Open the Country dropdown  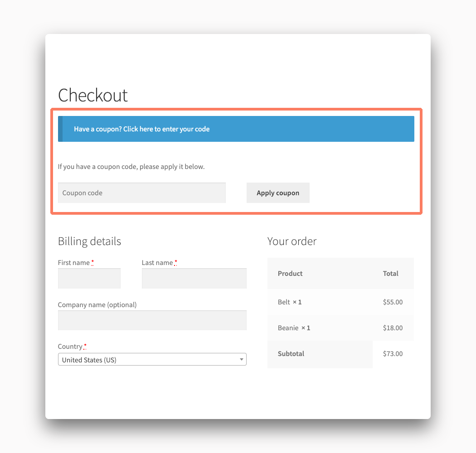click(x=152, y=359)
